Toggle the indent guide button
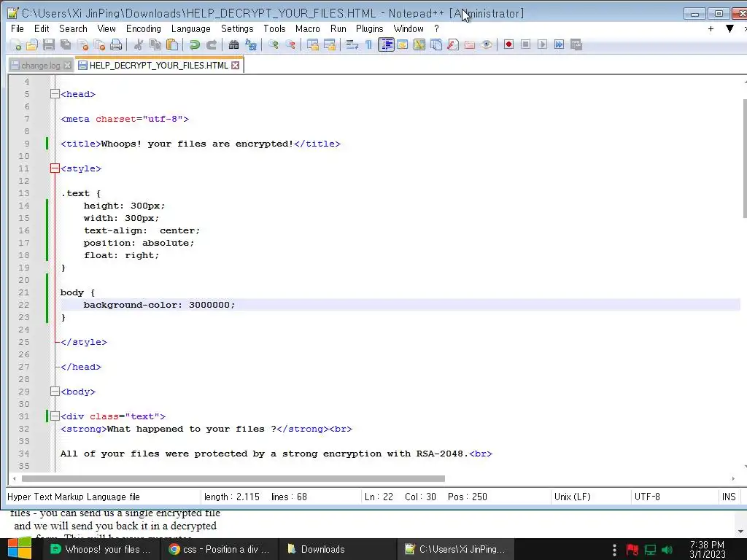 386,44
